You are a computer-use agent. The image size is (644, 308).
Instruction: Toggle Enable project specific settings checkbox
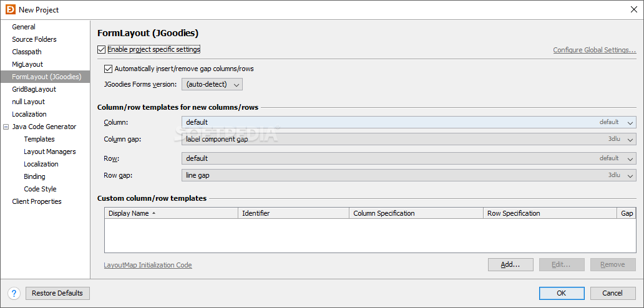(102, 49)
